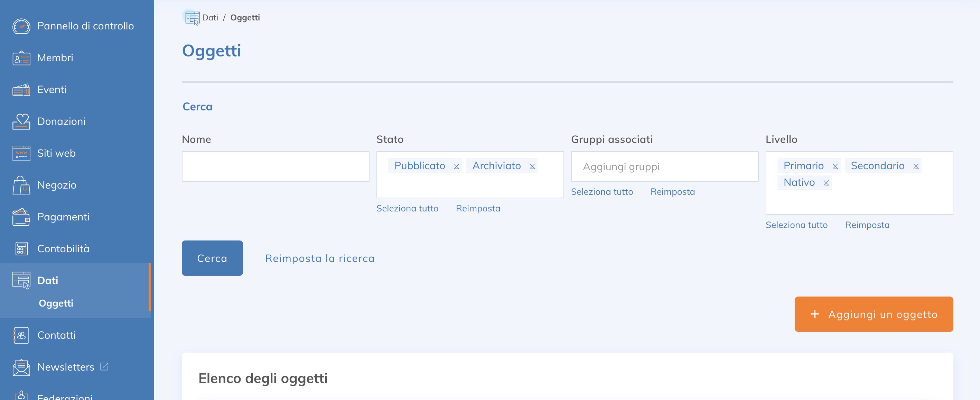This screenshot has width=980, height=400.
Task: Remove the Archiviato status tag
Action: [532, 166]
